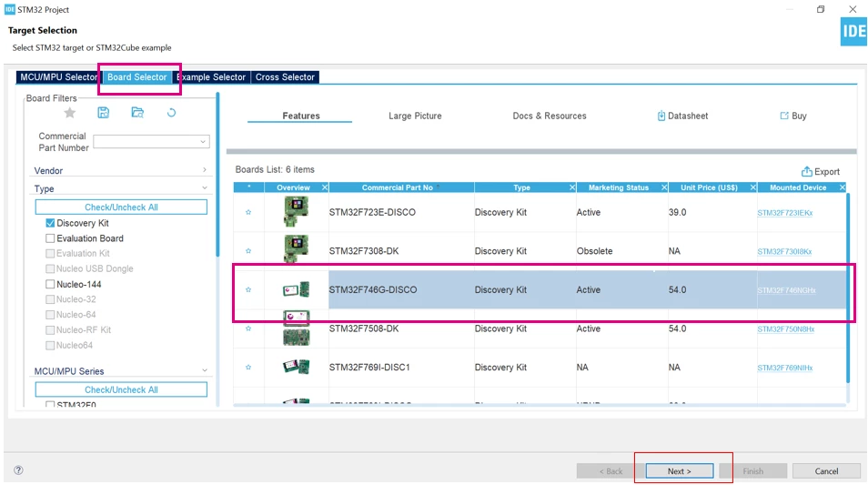This screenshot has width=868, height=485.
Task: Switch to MCU/MPU Selector tab
Action: coord(58,77)
